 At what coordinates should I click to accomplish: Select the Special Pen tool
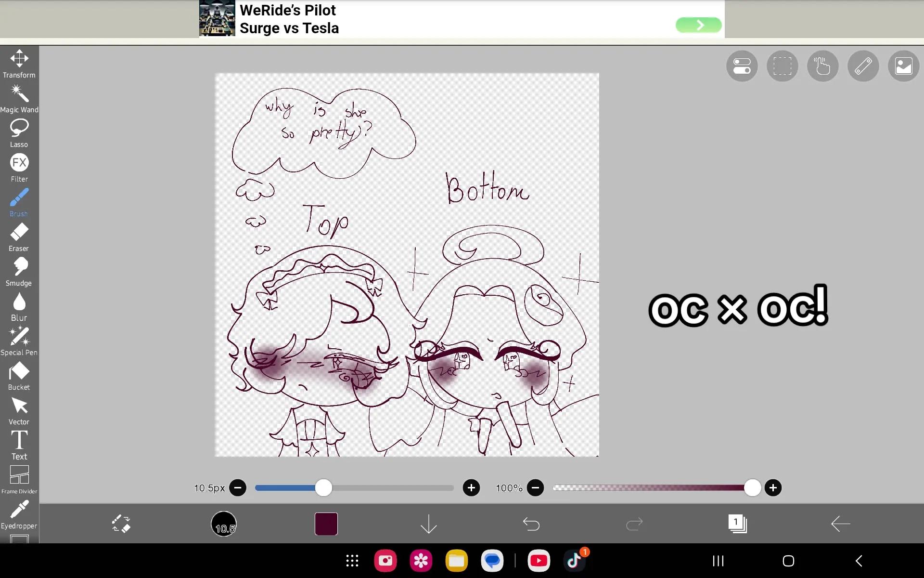point(19,342)
